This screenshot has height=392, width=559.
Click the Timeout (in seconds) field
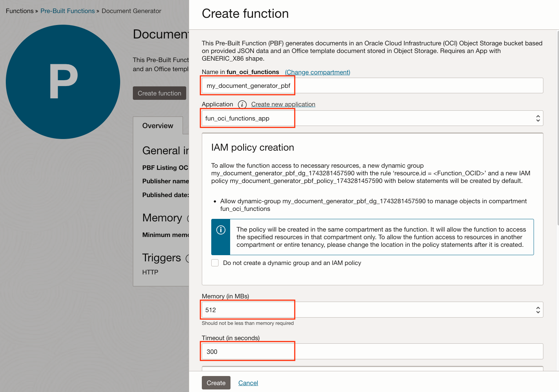click(372, 352)
